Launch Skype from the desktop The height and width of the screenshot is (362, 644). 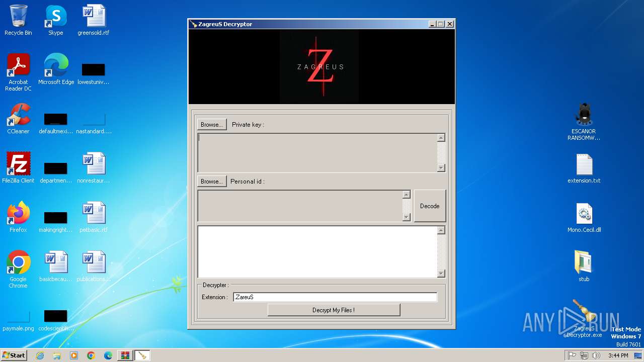56,20
